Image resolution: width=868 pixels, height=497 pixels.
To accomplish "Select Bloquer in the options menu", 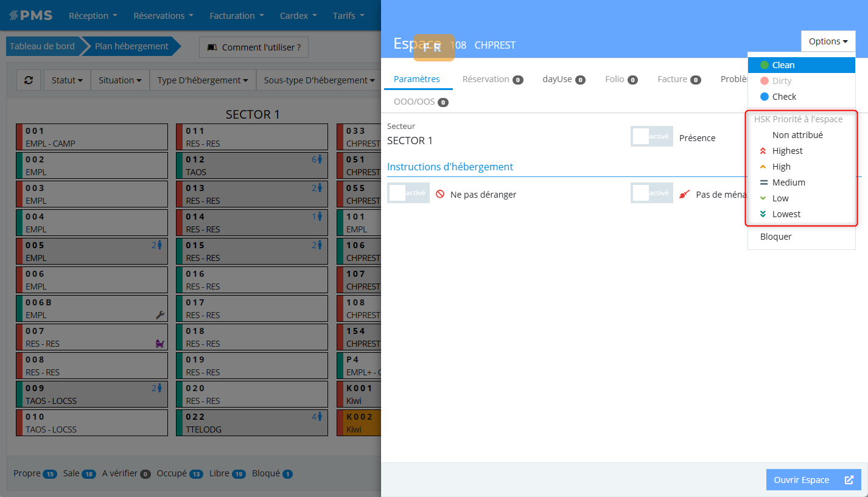I will pos(776,237).
